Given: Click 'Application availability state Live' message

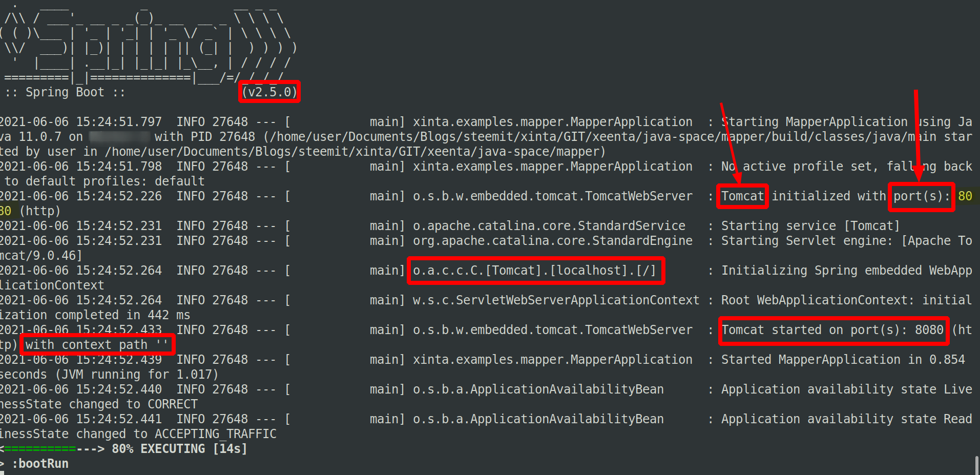Looking at the screenshot, I should tap(847, 389).
